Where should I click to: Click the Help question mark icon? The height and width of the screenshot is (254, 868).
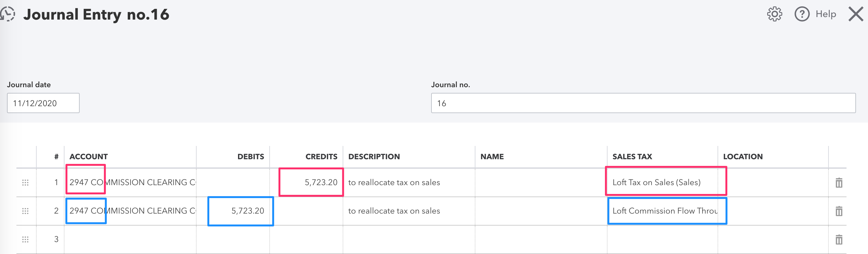point(802,14)
